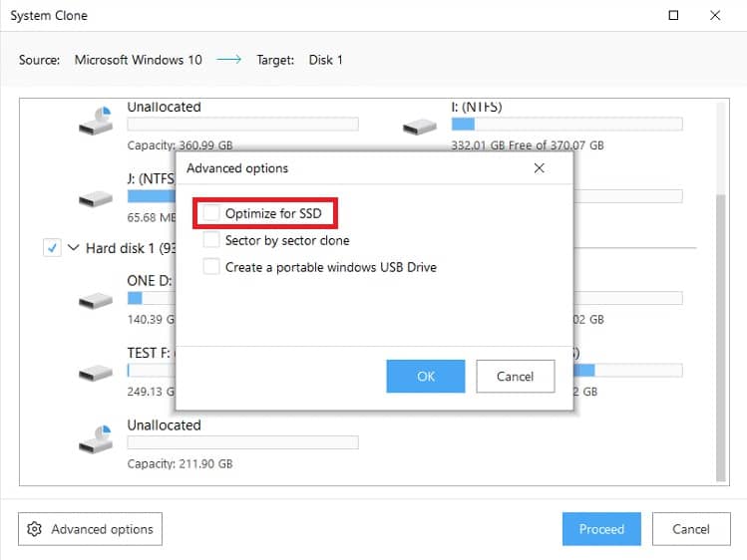Click the 'Microsoft Windows 10' source text
Screen dimensions: 747x560
[x=139, y=60]
